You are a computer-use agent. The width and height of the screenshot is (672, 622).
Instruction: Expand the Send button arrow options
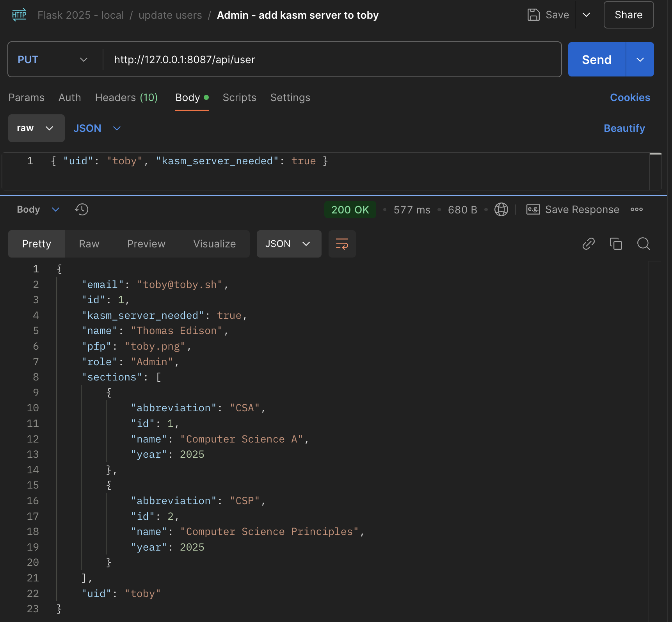point(640,60)
